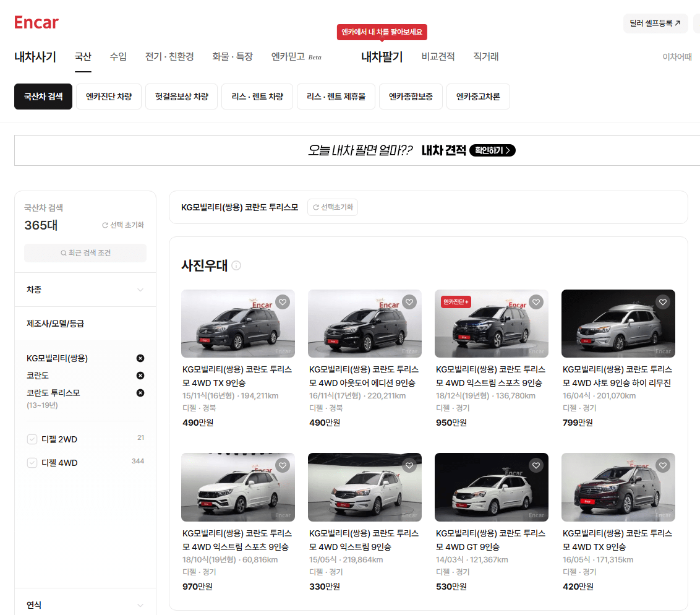Viewport: 700px width, 615px height.
Task: Click the 딜러 셀프등록 button
Action: coord(655,24)
